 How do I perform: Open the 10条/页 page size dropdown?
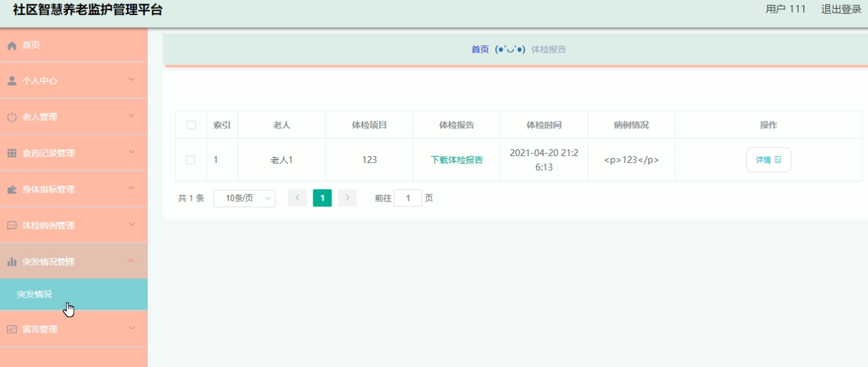(244, 198)
